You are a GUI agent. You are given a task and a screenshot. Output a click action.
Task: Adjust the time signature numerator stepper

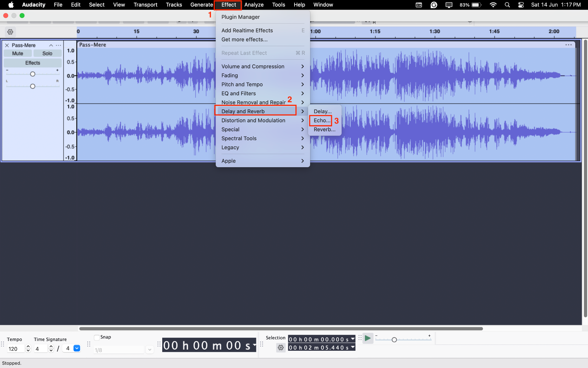(x=51, y=349)
